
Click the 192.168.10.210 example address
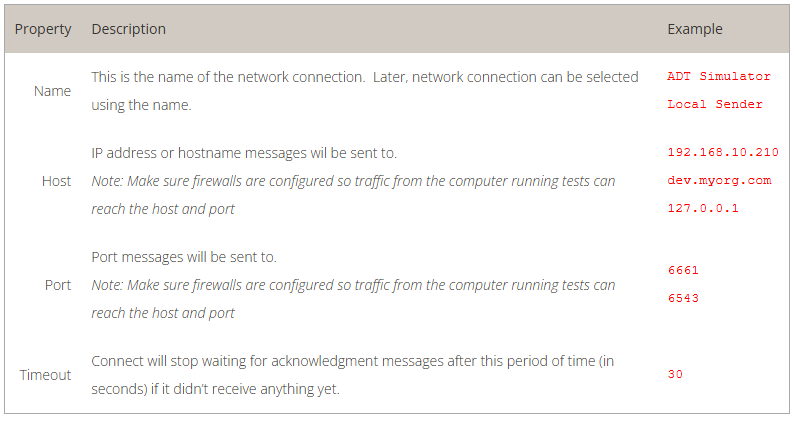click(x=722, y=153)
